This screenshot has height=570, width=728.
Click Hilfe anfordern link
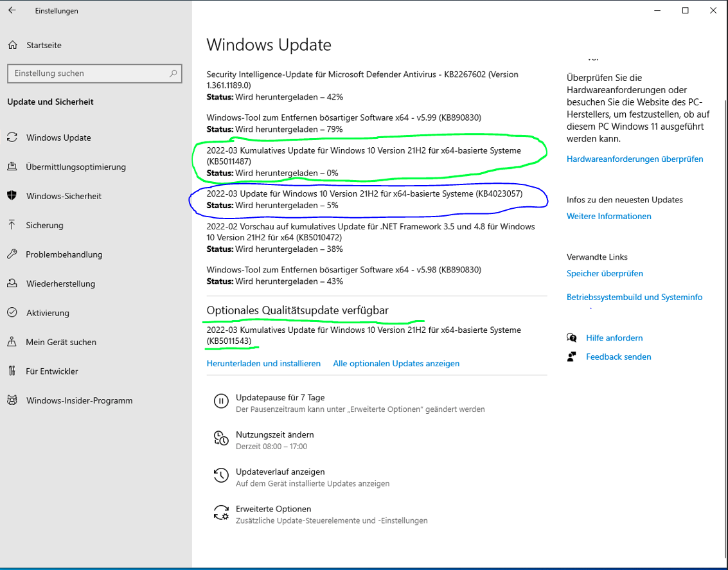[x=614, y=337]
